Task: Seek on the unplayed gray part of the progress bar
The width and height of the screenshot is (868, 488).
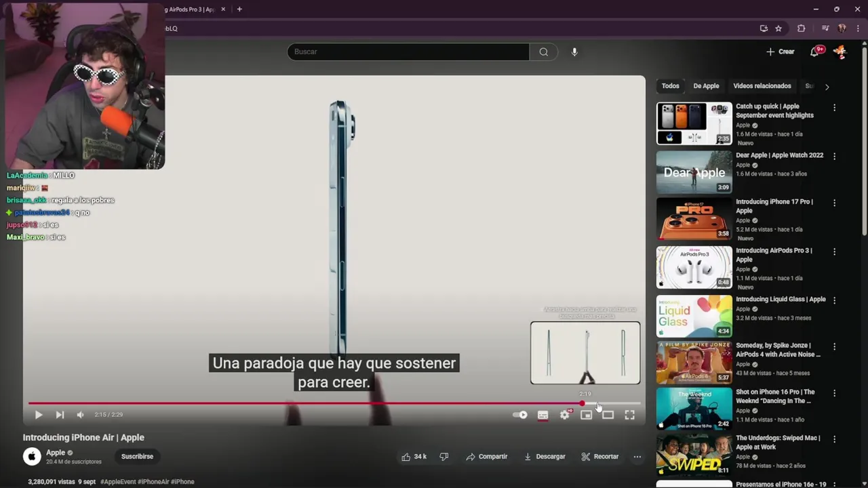Action: 614,403
